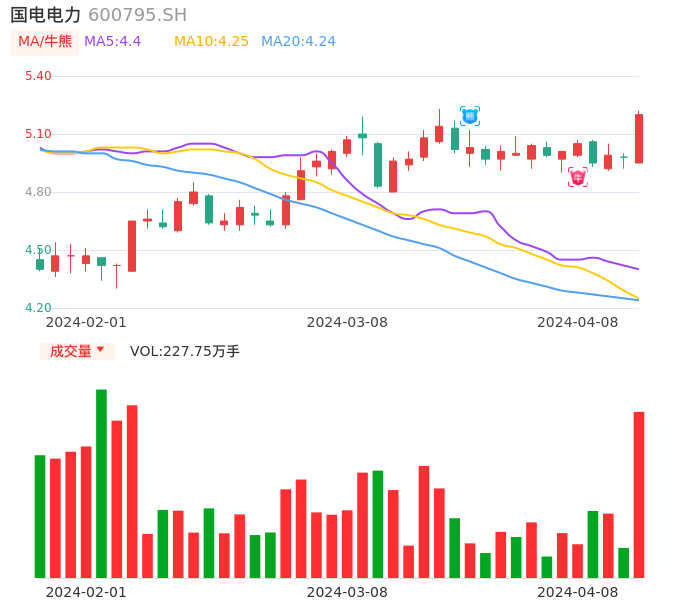Click the 2024-04-08 date under volume chart
Viewport: 686px width, 606px height.
click(x=578, y=592)
